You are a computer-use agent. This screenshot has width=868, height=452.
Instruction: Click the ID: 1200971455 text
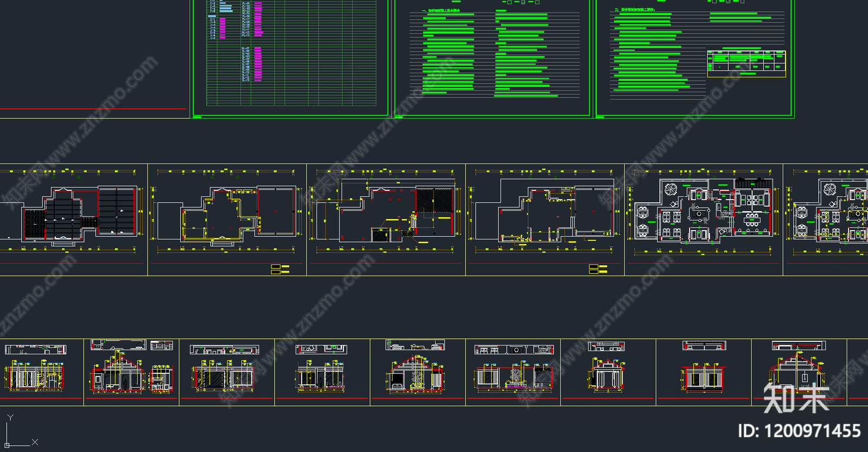799,431
